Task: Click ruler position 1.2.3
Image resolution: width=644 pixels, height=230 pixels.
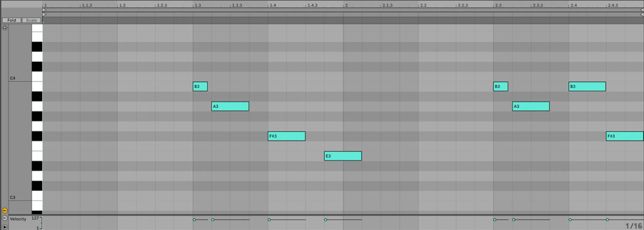Action: click(x=162, y=5)
